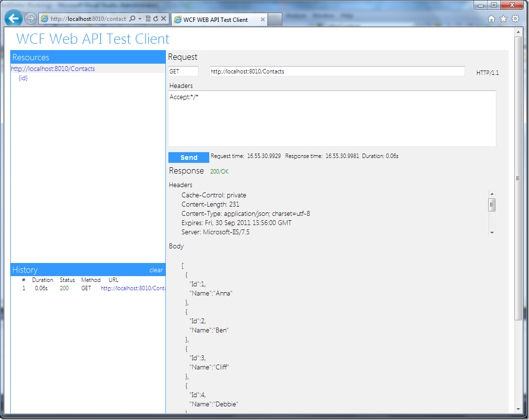529x420 pixels.
Task: Click the page scrollbar down arrow
Action: pos(518,409)
